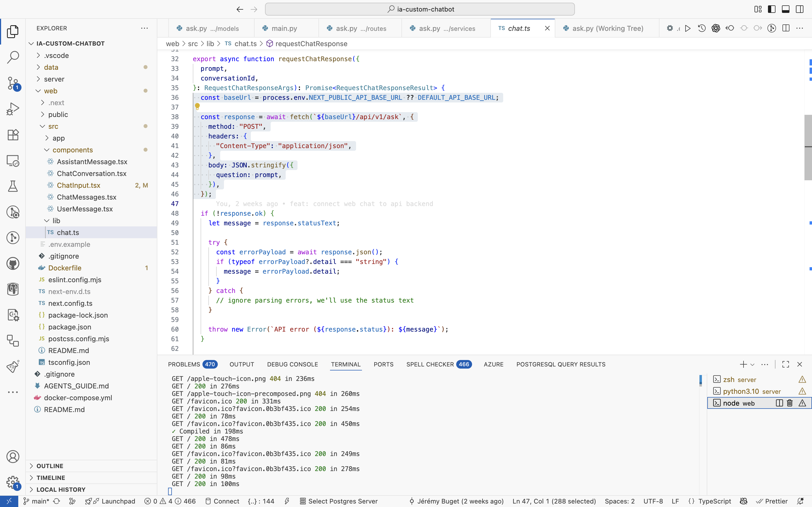Run the file using the Run button icon
Viewport: 812px width, 507px height.
[687, 28]
